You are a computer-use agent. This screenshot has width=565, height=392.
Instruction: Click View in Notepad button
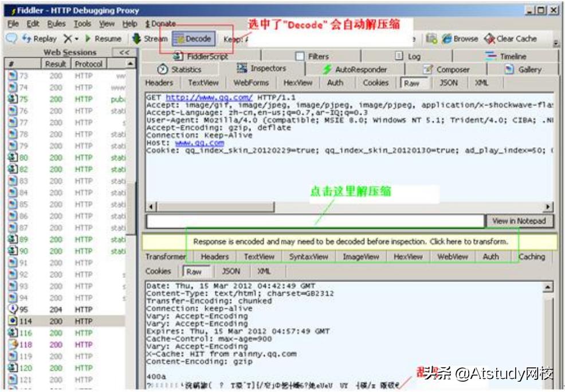519,221
